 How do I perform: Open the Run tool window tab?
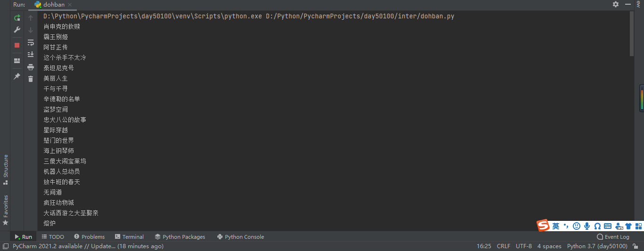23,237
